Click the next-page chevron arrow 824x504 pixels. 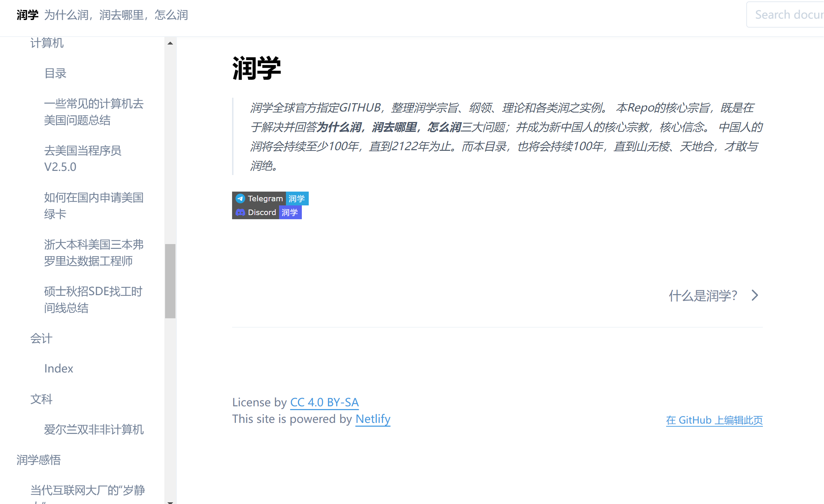click(x=755, y=295)
